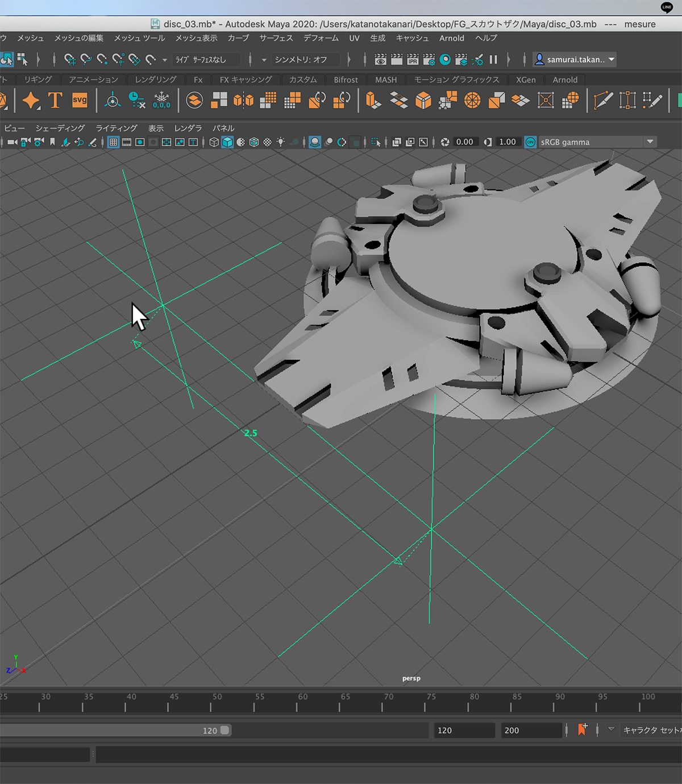Open the samurai.takan account dropdown

[x=575, y=59]
